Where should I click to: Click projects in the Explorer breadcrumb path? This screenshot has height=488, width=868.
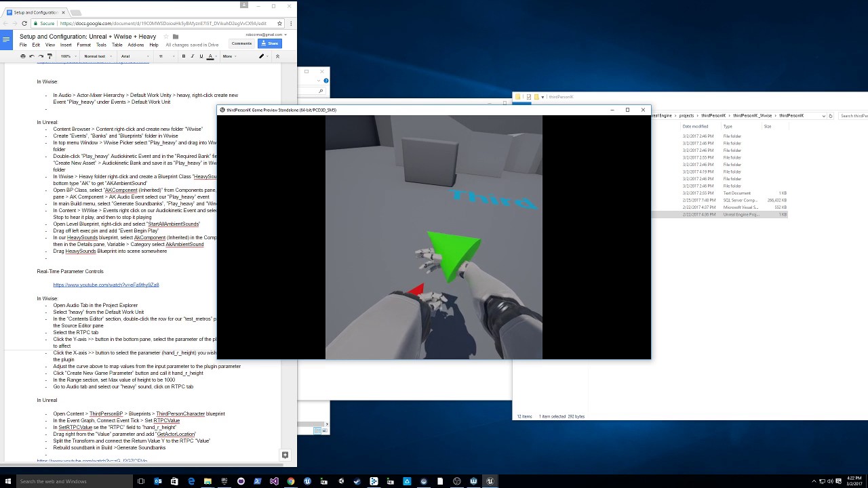[x=686, y=116]
